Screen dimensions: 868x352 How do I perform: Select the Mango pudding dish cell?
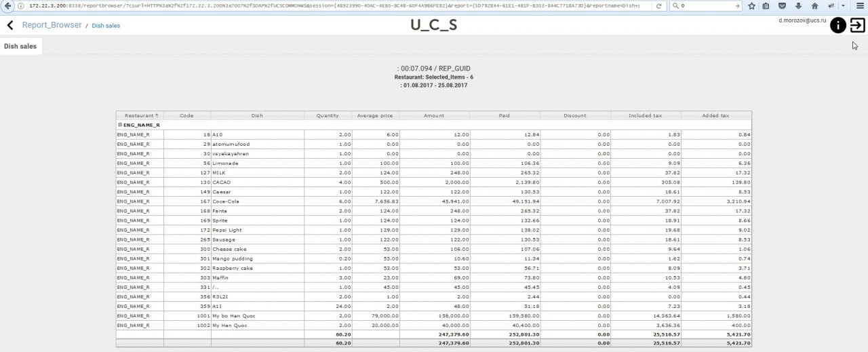pos(257,258)
